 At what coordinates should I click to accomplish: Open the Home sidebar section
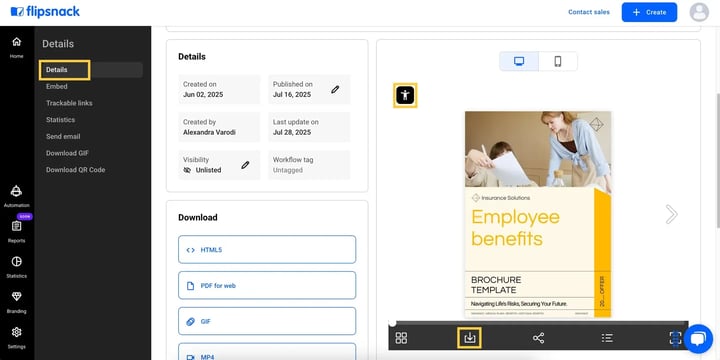(x=17, y=47)
